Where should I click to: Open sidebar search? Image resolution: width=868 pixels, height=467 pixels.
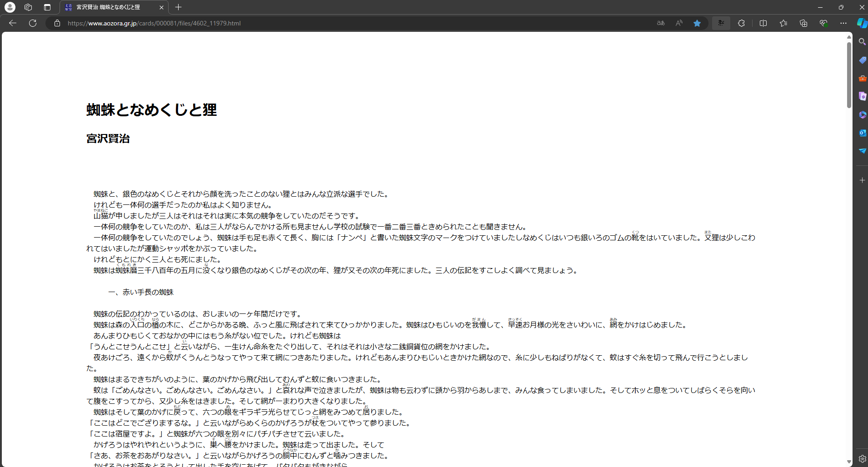point(862,41)
